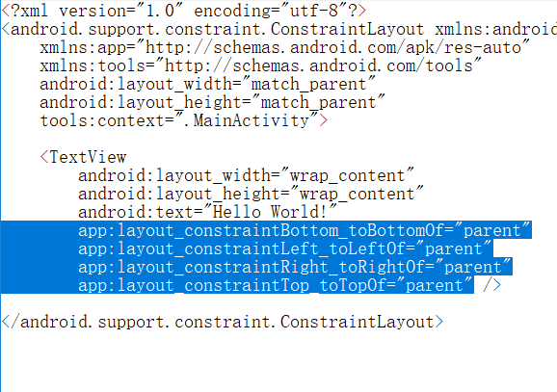Click the android:text attribute name

[136, 212]
